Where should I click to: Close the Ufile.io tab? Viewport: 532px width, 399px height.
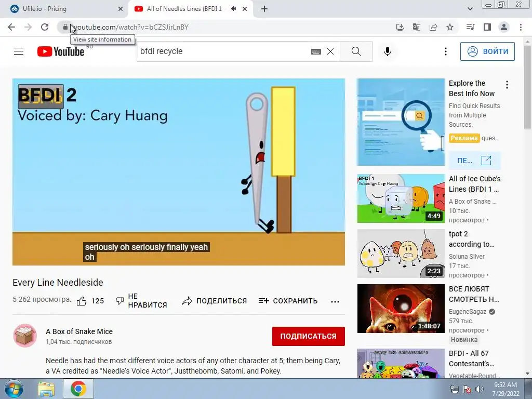pyautogui.click(x=121, y=9)
